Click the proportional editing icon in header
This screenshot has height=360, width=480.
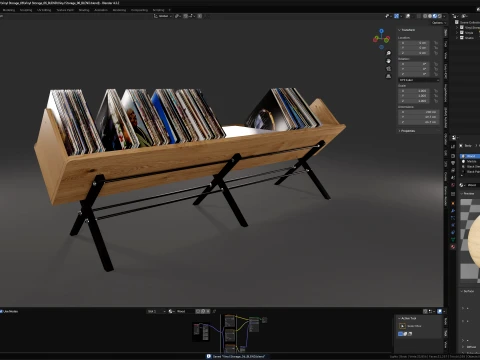point(199,16)
